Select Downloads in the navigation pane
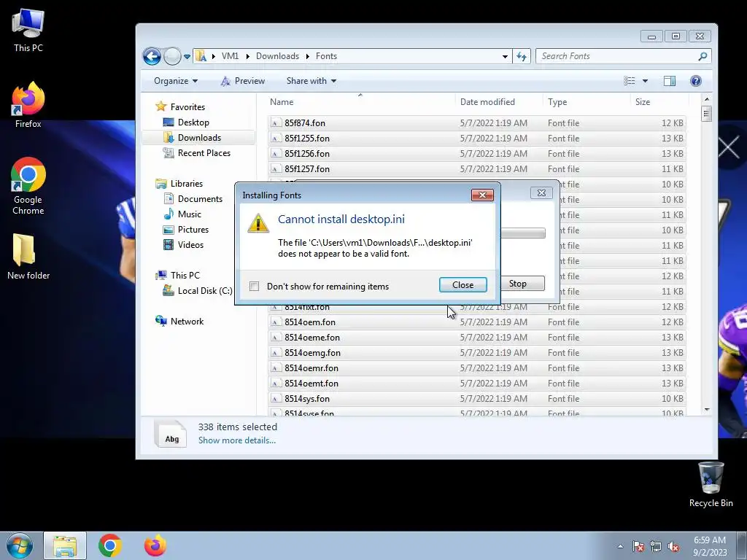Image resolution: width=747 pixels, height=560 pixels. click(x=199, y=138)
